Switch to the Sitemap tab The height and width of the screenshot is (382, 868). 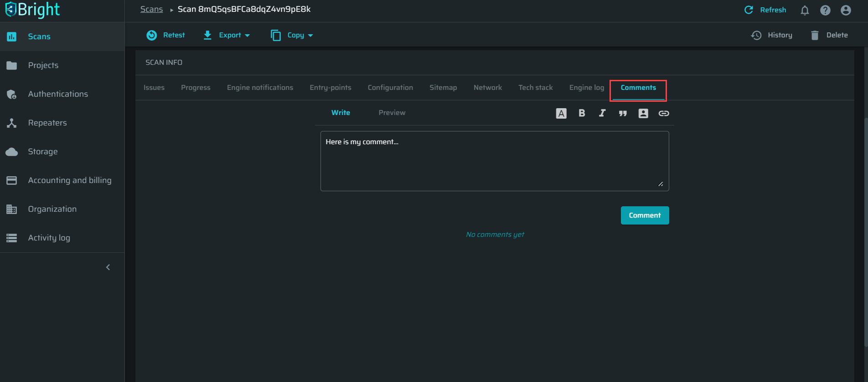[x=443, y=88]
